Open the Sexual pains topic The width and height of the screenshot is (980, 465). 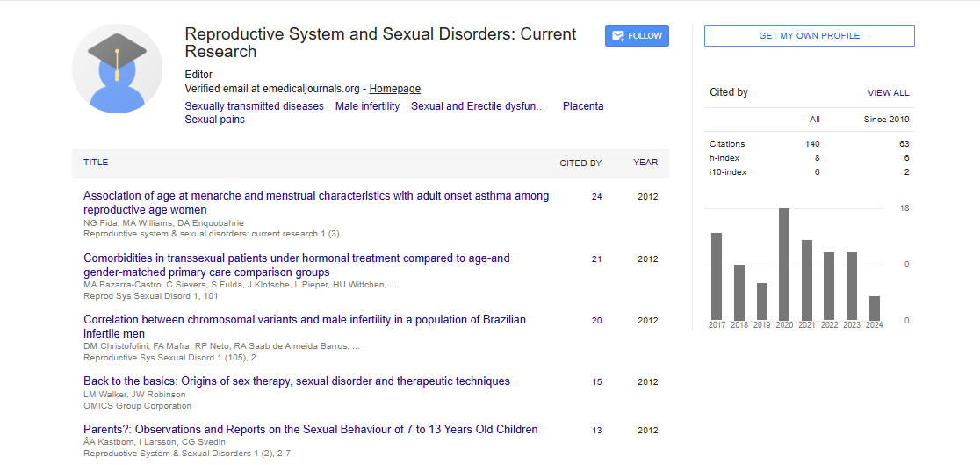click(x=214, y=120)
